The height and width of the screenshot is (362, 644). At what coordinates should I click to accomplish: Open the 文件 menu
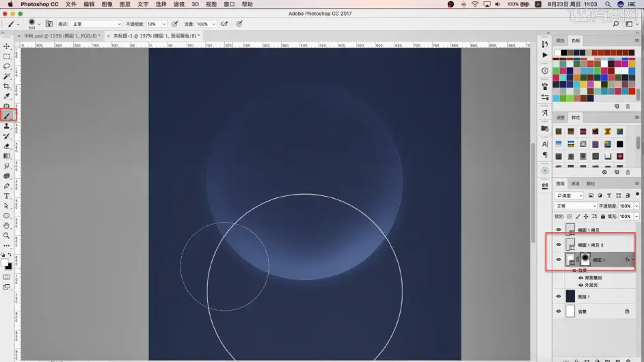coord(70,4)
